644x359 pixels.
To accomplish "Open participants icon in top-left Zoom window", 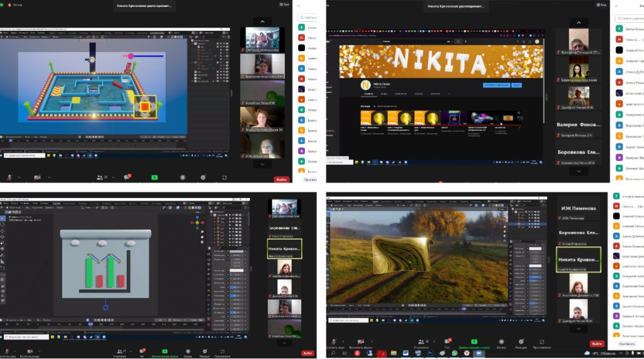I will tap(100, 177).
